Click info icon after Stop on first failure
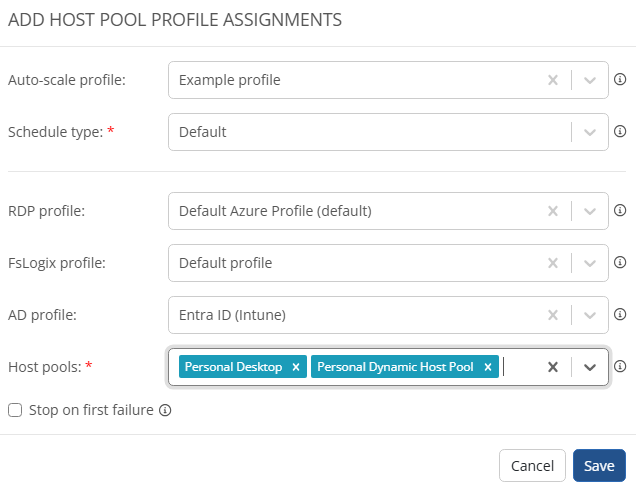 click(166, 410)
